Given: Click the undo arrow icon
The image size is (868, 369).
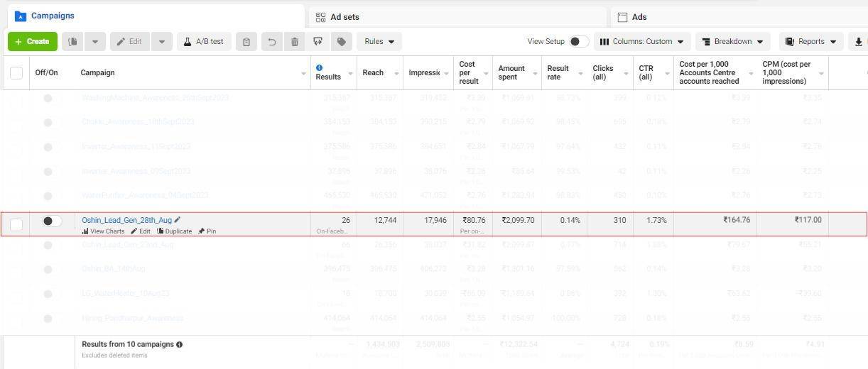Looking at the screenshot, I should point(271,42).
